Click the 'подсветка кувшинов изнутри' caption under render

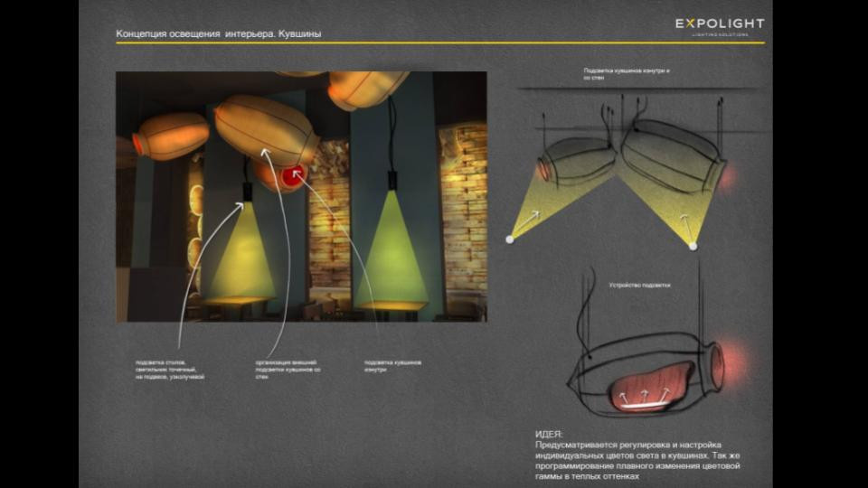click(392, 366)
